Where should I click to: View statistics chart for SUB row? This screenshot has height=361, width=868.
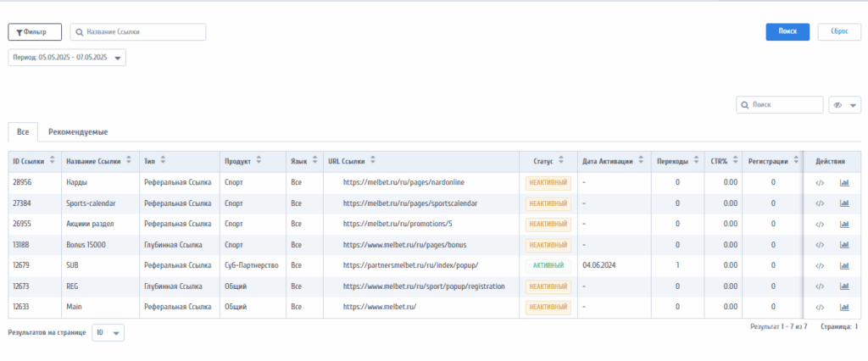pyautogui.click(x=844, y=266)
